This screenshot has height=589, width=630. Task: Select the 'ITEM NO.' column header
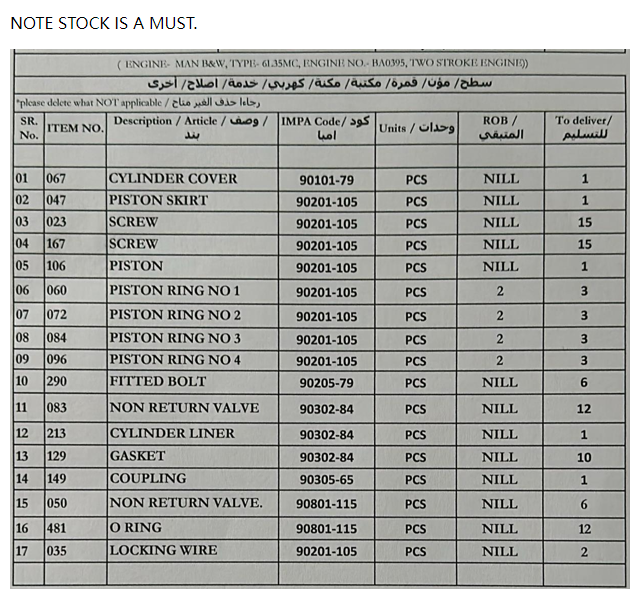pos(75,128)
